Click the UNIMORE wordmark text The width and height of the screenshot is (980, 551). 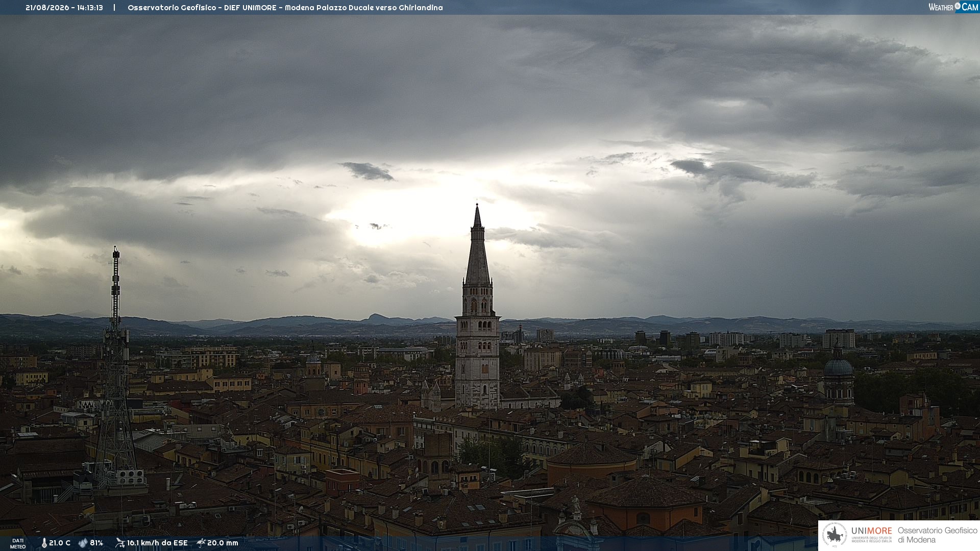(x=872, y=531)
